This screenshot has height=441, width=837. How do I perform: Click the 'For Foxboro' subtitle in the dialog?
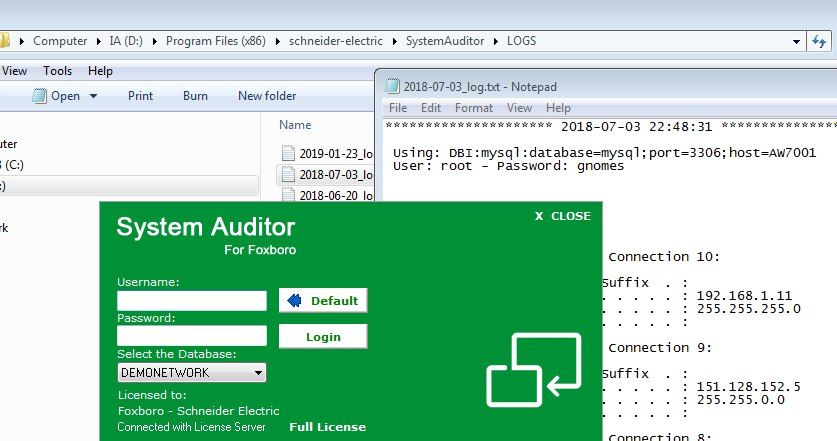[260, 250]
